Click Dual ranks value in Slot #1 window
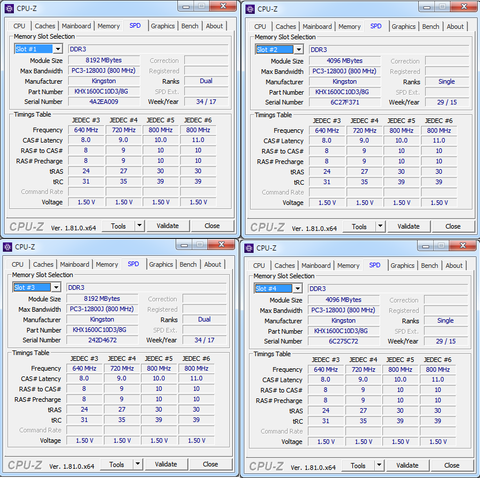 coord(206,81)
